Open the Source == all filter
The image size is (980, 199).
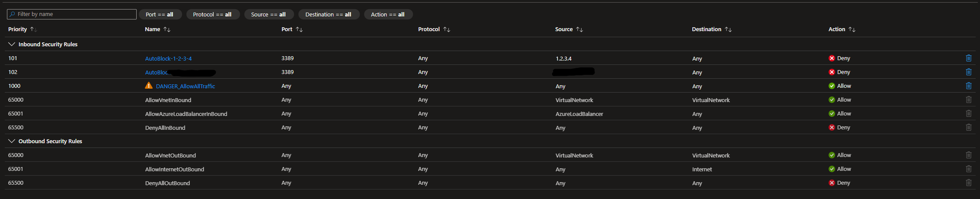269,14
